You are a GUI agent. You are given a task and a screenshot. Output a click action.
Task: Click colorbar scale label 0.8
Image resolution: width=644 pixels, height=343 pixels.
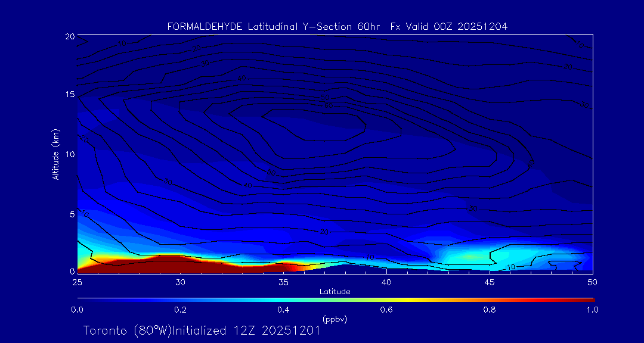490,310
